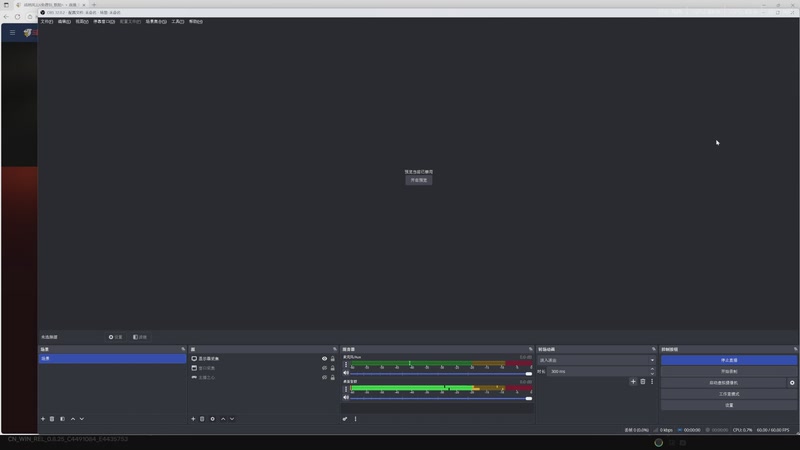The height and width of the screenshot is (450, 800).
Task: Pop out the Scenes dock panel
Action: (183, 349)
